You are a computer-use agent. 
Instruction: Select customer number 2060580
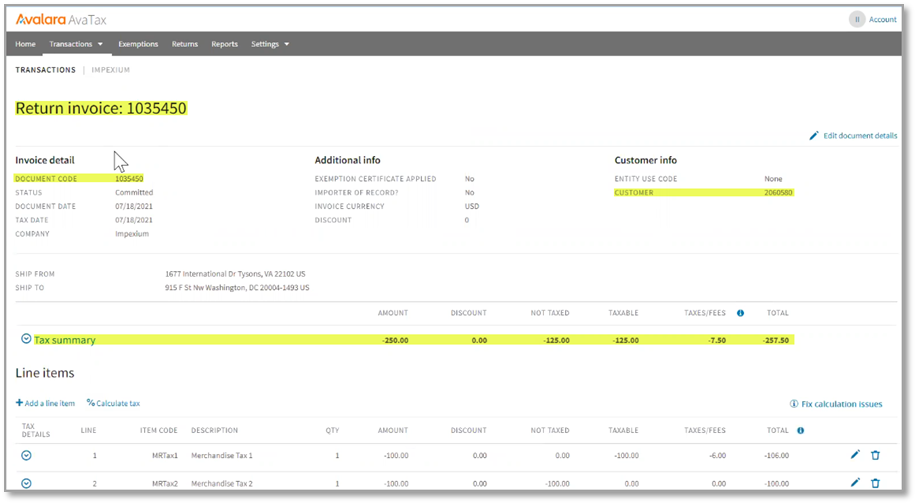(x=778, y=193)
